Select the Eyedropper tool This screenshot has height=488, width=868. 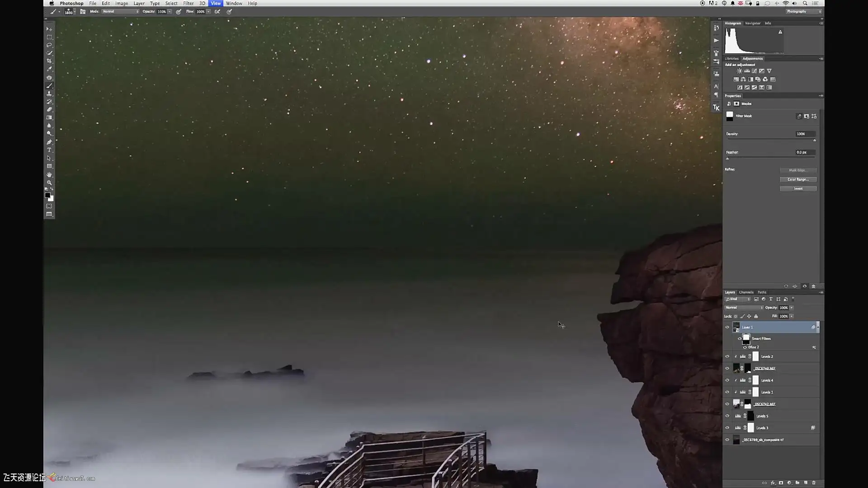[x=49, y=69]
